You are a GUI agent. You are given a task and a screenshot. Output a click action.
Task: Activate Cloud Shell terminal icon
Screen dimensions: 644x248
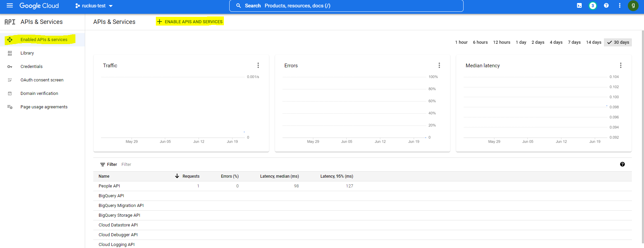(x=579, y=6)
